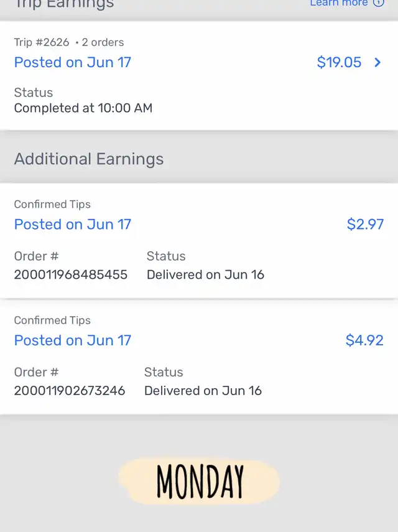Image resolution: width=398 pixels, height=532 pixels.
Task: Tap the $4.92 confirmed tip amount
Action: 364,340
